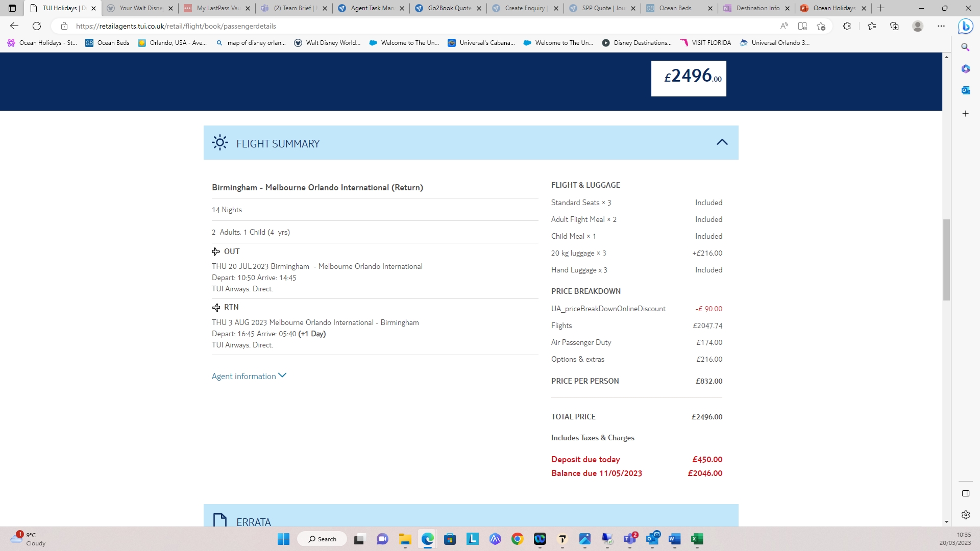
Task: Open the Collections icon in toolbar
Action: (x=894, y=26)
